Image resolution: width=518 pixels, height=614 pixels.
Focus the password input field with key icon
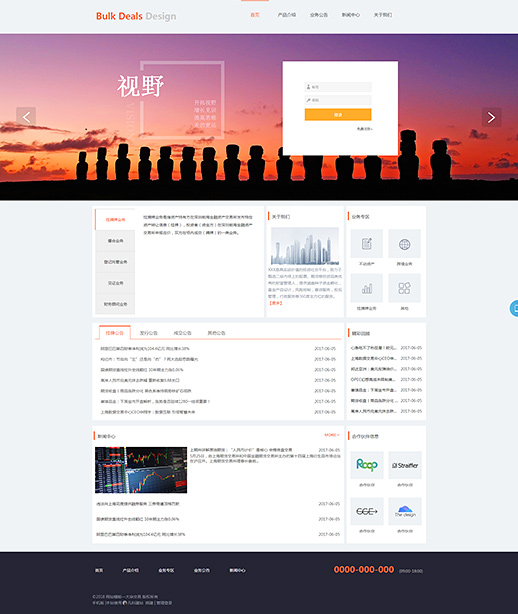(x=338, y=100)
